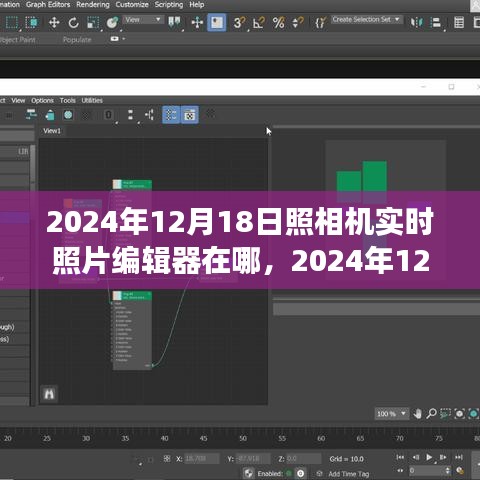This screenshot has height=480, width=480.
Task: Open the material editor Tools menu
Action: [x=68, y=100]
